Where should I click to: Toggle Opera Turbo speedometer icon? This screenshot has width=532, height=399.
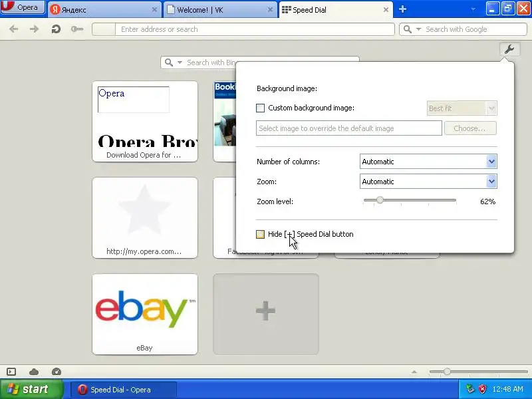tap(57, 372)
